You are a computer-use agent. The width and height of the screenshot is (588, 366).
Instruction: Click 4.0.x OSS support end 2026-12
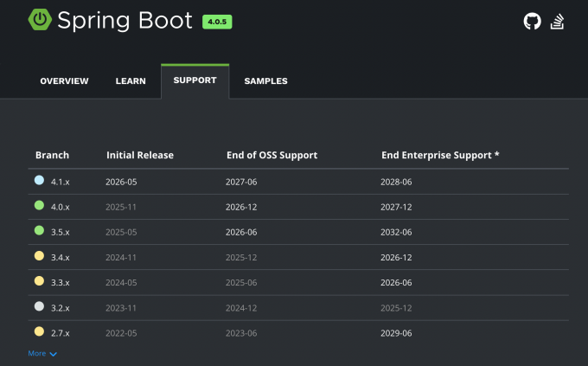click(x=241, y=207)
